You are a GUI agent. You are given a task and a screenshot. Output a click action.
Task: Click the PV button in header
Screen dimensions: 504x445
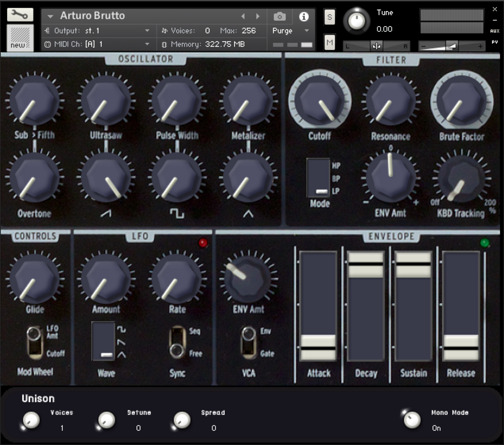coord(494,42)
